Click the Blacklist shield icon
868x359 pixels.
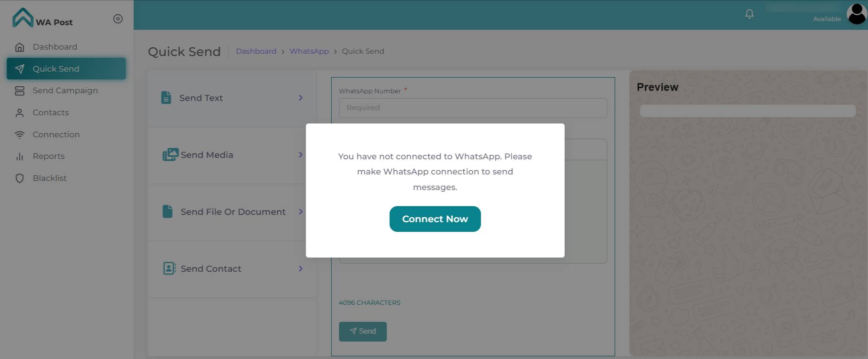point(20,178)
